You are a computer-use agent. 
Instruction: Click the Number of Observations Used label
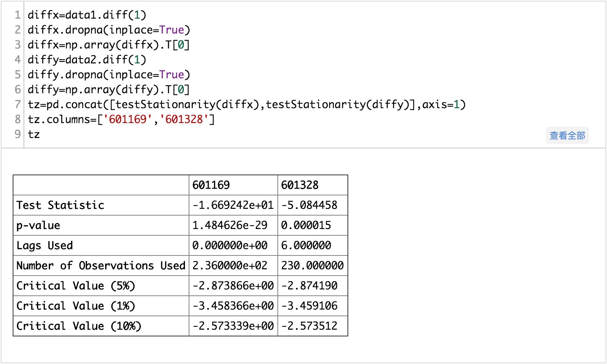(x=101, y=266)
